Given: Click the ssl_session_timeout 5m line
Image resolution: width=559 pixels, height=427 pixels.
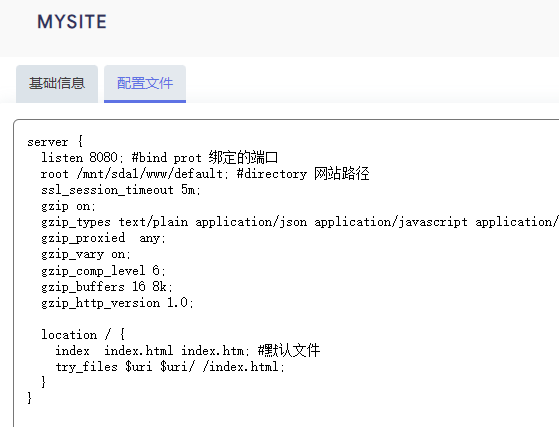Looking at the screenshot, I should tap(121, 190).
